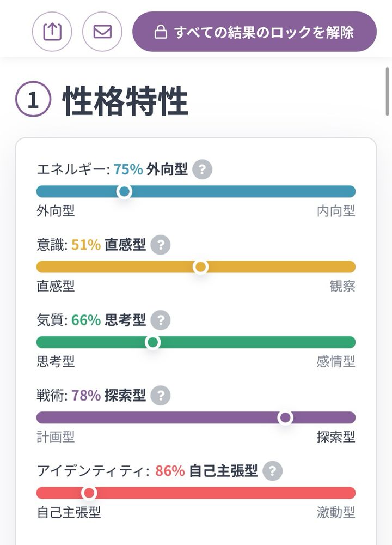Click the 性格特性 section heading

125,101
